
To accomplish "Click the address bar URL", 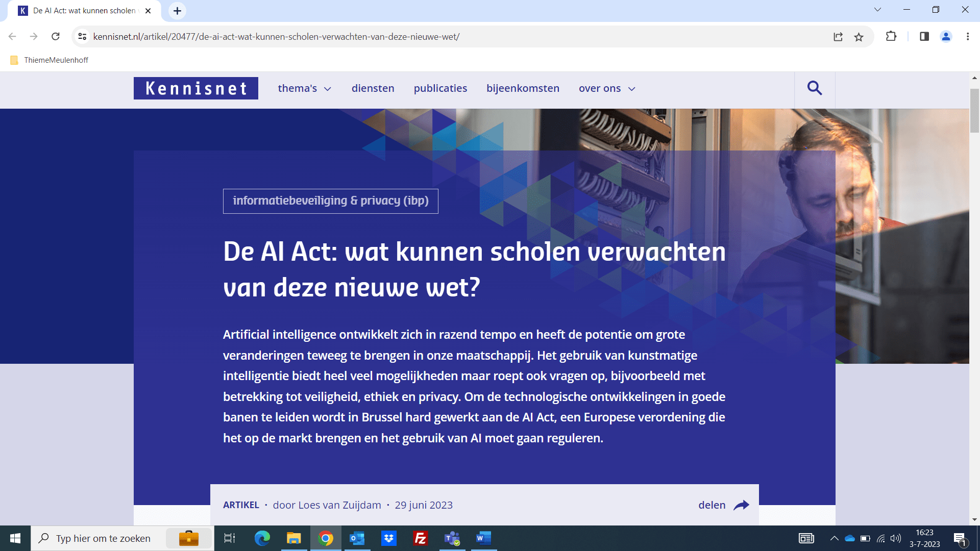I will click(276, 37).
